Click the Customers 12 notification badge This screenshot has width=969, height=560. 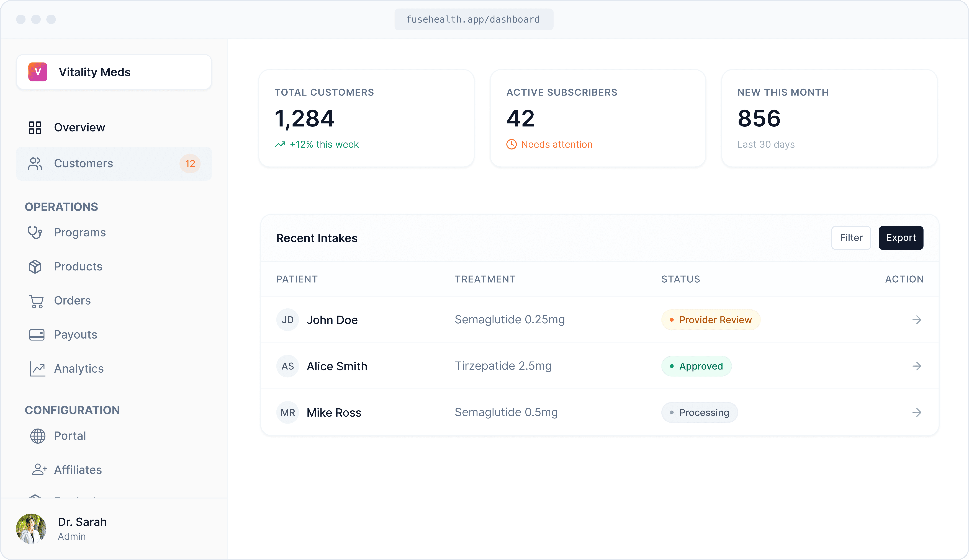[190, 164]
